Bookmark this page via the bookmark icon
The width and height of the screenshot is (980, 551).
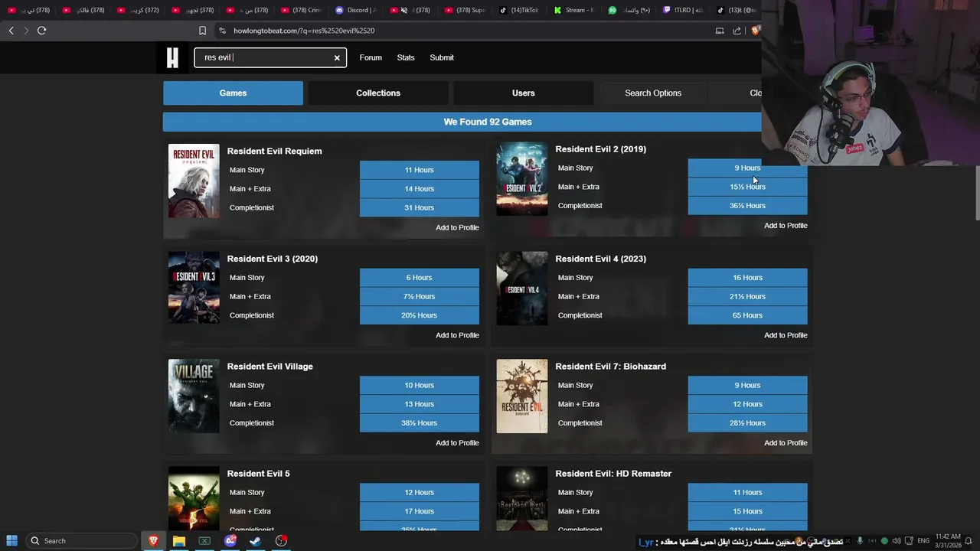(x=202, y=31)
